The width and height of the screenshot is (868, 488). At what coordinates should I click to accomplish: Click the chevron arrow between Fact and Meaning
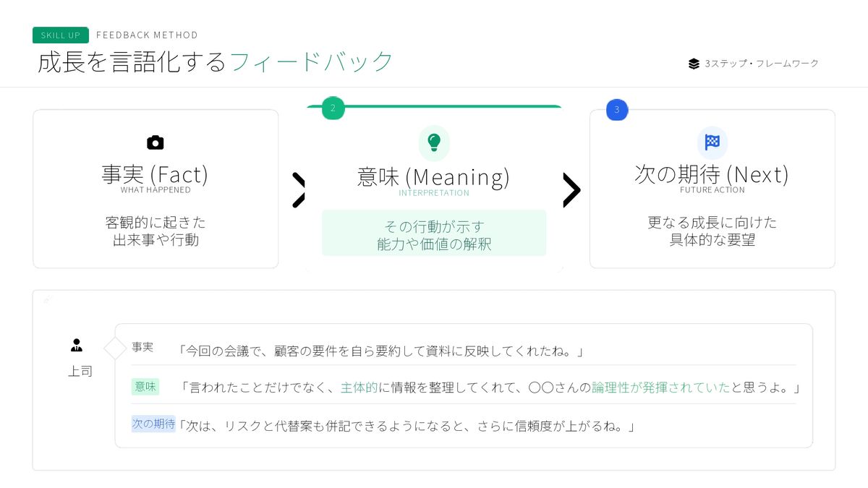coord(298,190)
